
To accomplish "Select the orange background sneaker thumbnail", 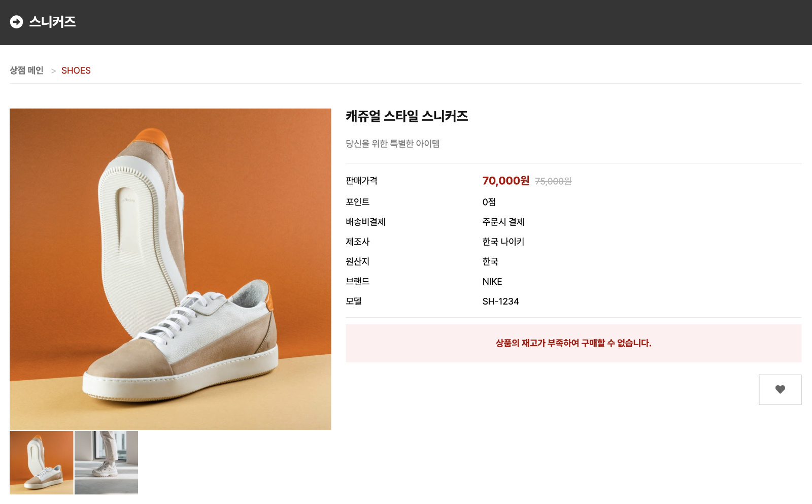I will (42, 462).
